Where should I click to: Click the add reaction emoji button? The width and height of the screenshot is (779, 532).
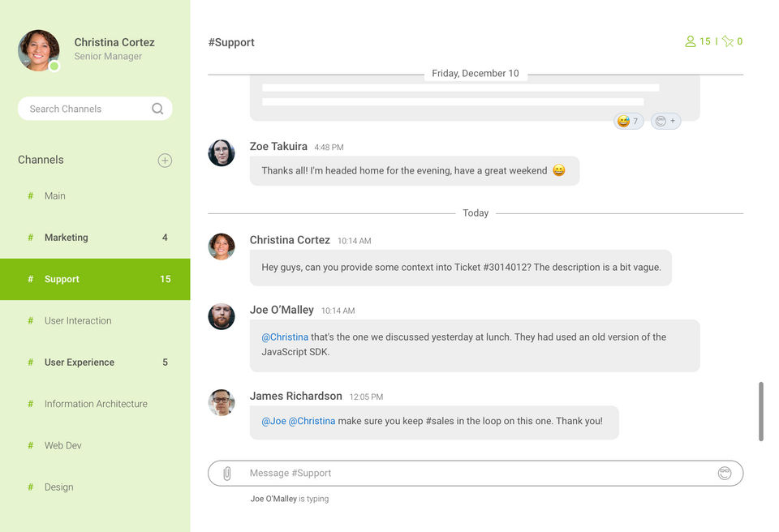[665, 121]
